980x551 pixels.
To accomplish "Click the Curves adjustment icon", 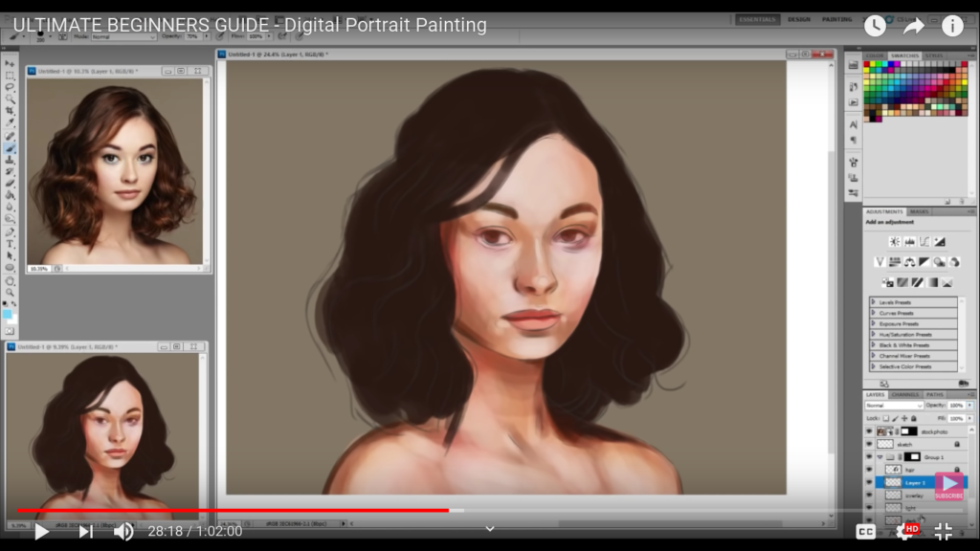I will 924,242.
